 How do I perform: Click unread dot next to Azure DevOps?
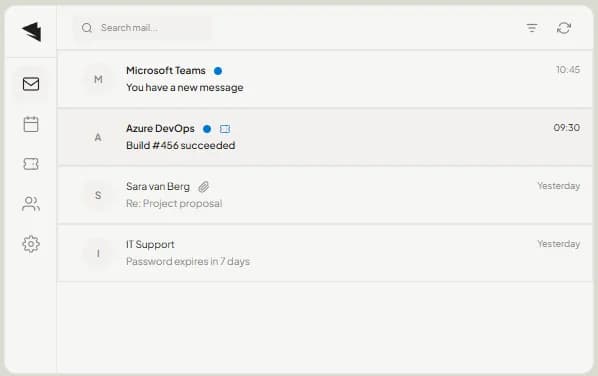coord(207,129)
